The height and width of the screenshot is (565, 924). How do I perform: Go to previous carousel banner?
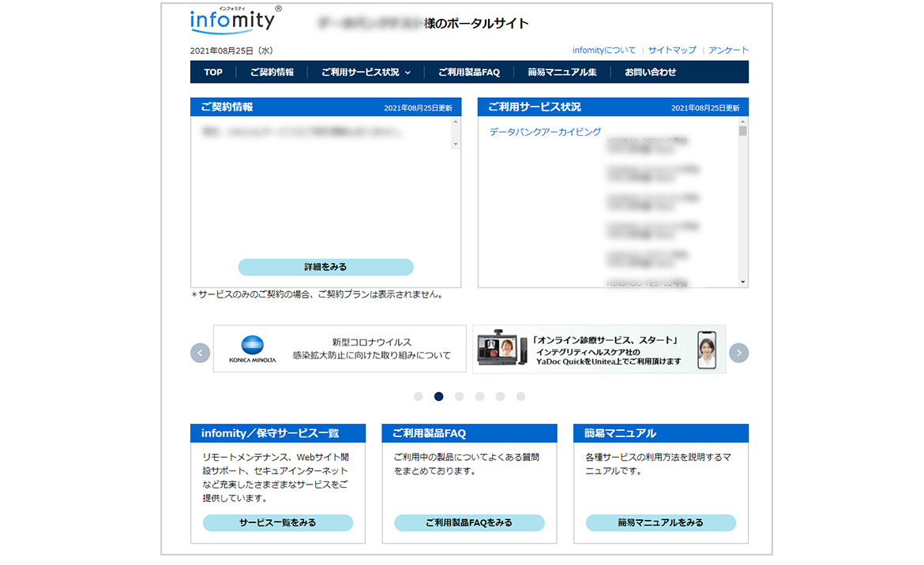(x=201, y=353)
